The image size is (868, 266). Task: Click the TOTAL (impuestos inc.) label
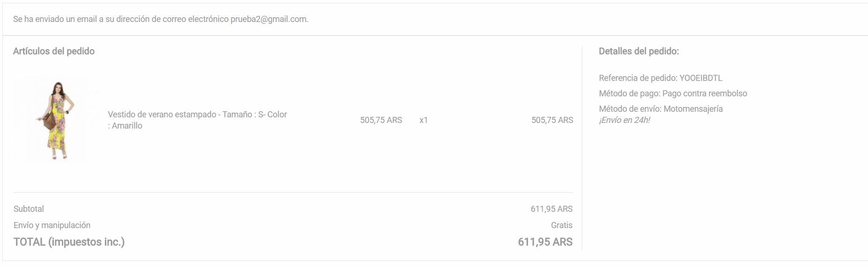69,242
